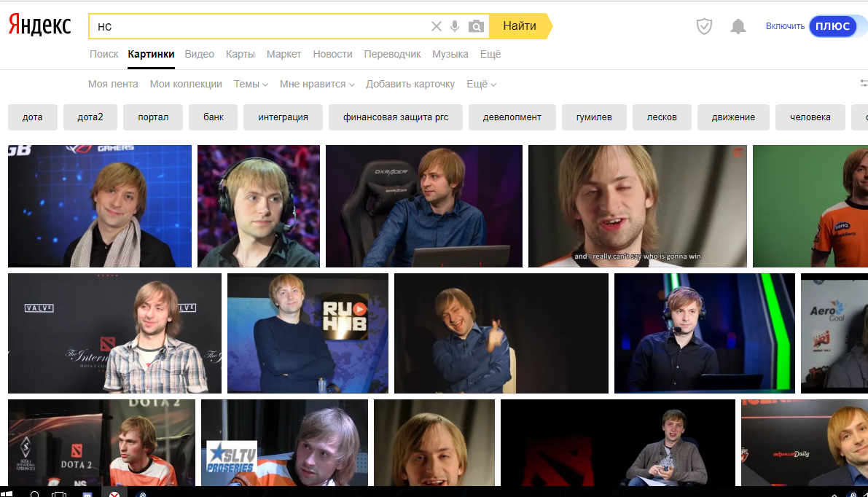
Task: Open thumbnail with RU HUB logo
Action: click(308, 333)
